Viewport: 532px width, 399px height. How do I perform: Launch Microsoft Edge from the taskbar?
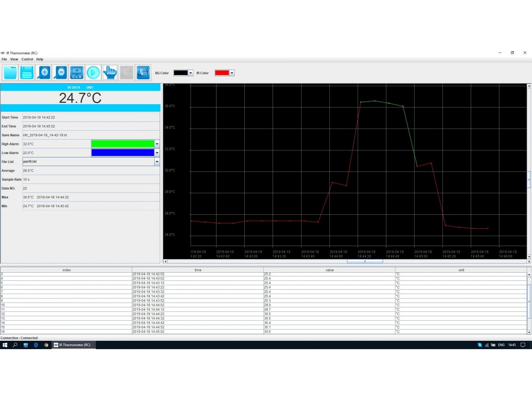[x=36, y=345]
